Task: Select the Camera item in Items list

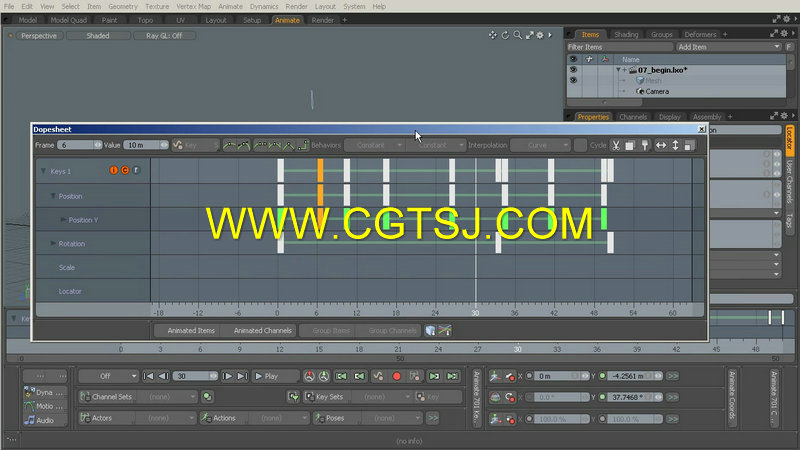Action: [x=657, y=91]
